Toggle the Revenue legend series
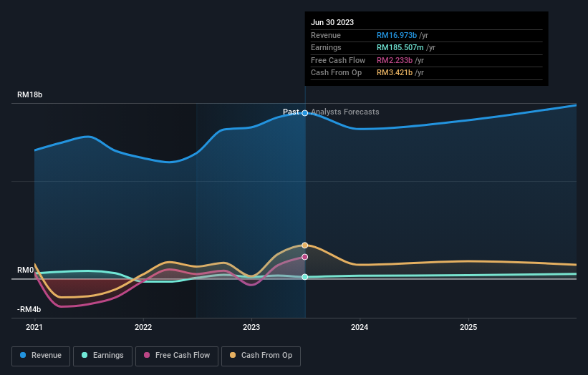The width and height of the screenshot is (588, 375). click(x=41, y=356)
